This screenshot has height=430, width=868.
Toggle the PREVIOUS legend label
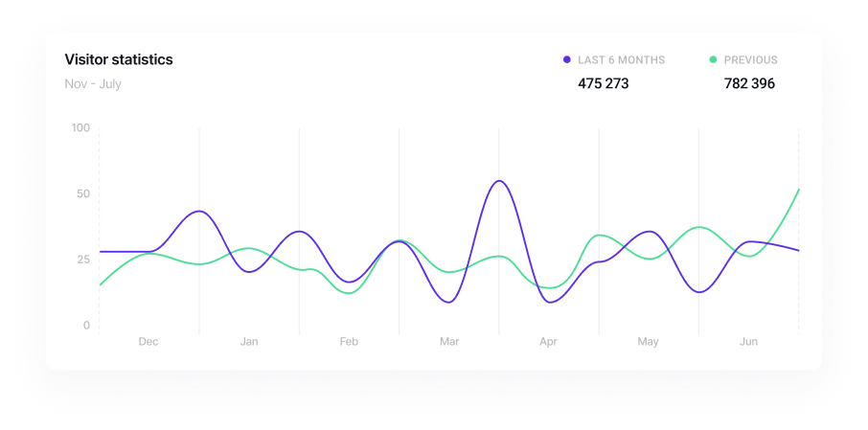click(750, 60)
